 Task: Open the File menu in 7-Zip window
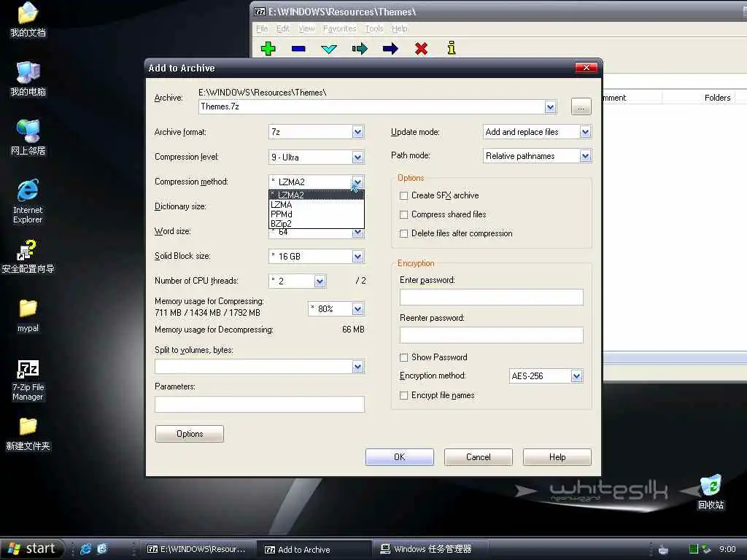[x=262, y=28]
